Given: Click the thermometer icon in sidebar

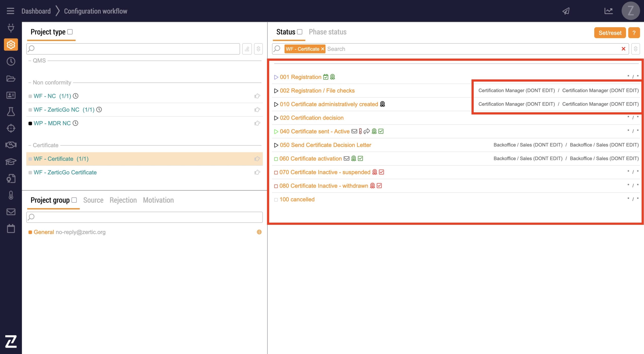Looking at the screenshot, I should [11, 195].
